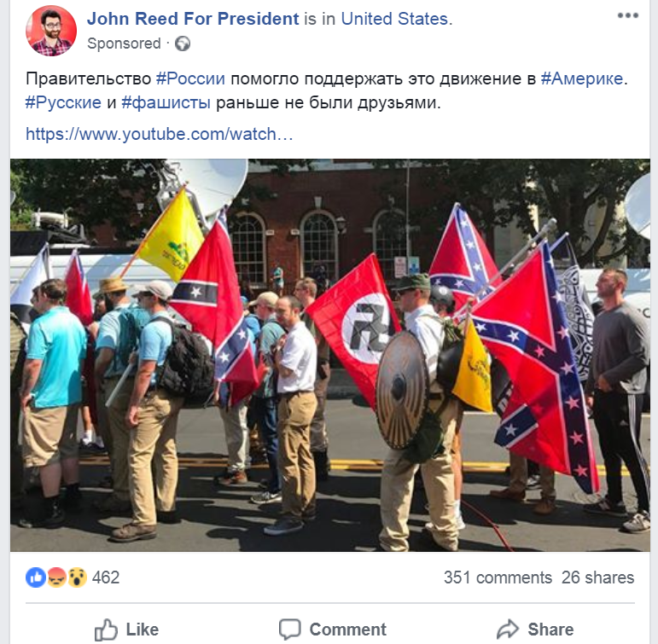Open the #Русские hashtag
The height and width of the screenshot is (644, 658).
click(x=63, y=103)
